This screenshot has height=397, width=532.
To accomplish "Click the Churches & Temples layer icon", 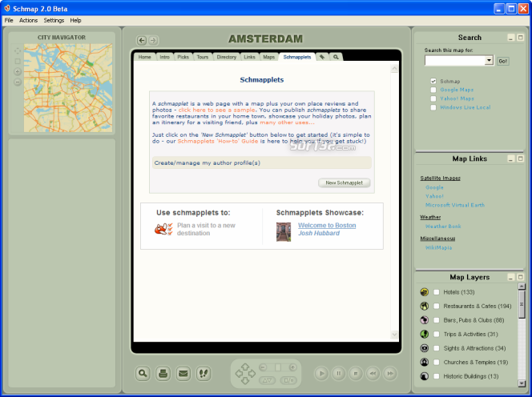I will pos(424,362).
